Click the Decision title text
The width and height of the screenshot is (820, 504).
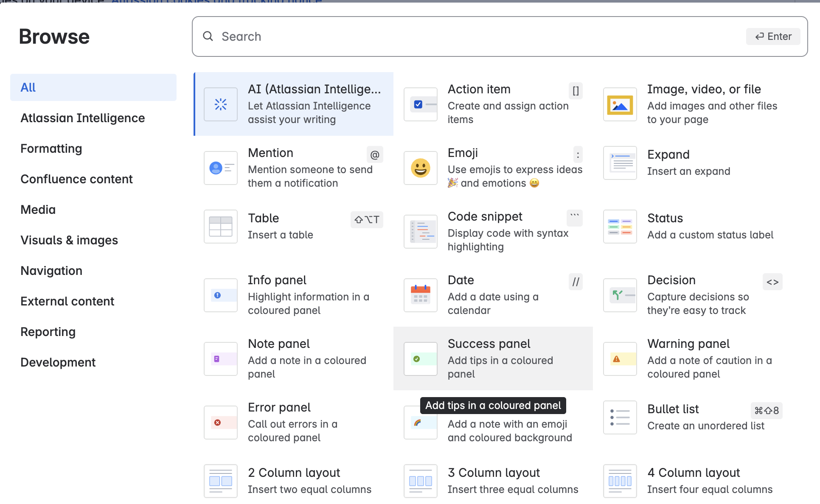coord(671,280)
